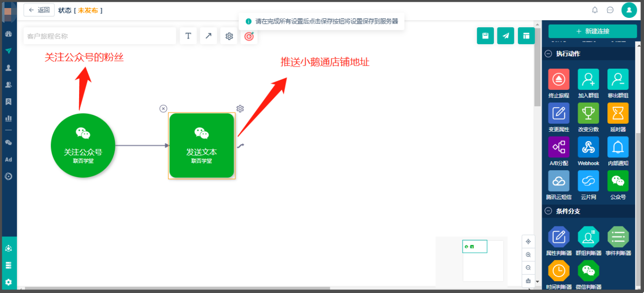Select the Webhook action icon
Viewport: 644px width, 293px height.
coord(588,147)
